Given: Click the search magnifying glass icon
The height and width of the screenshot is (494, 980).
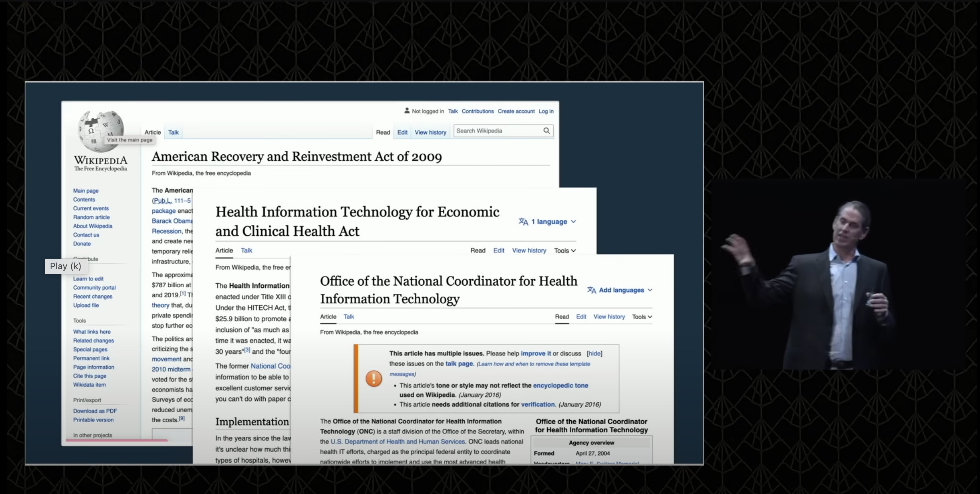Looking at the screenshot, I should 546,131.
